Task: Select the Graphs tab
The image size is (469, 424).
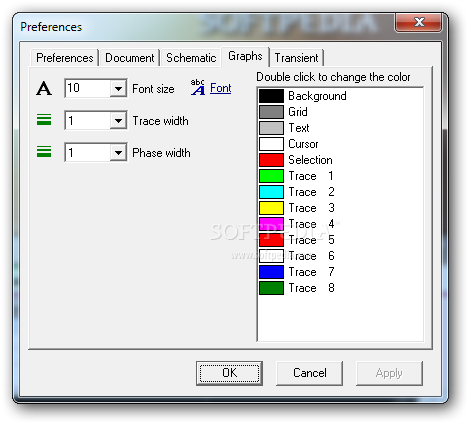Action: point(245,56)
